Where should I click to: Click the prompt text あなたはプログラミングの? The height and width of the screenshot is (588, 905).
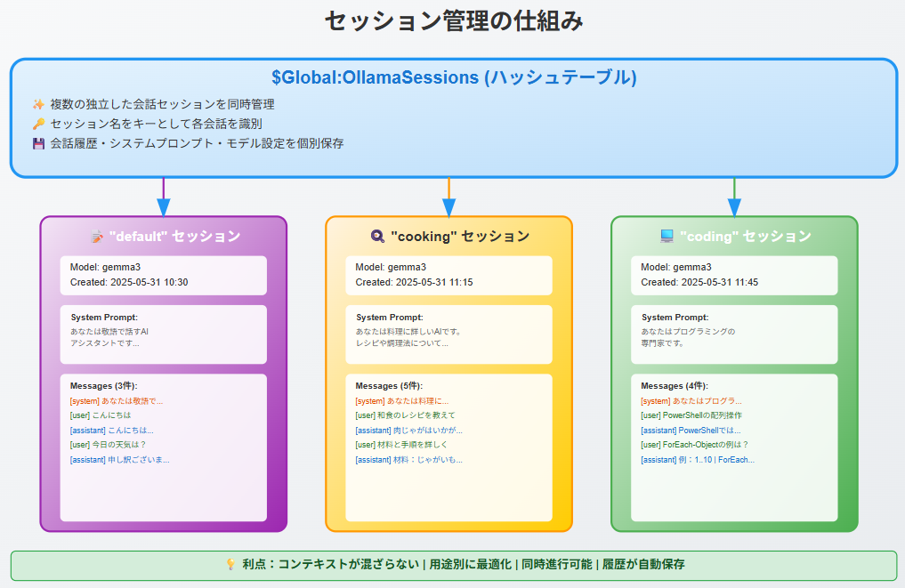pos(688,332)
